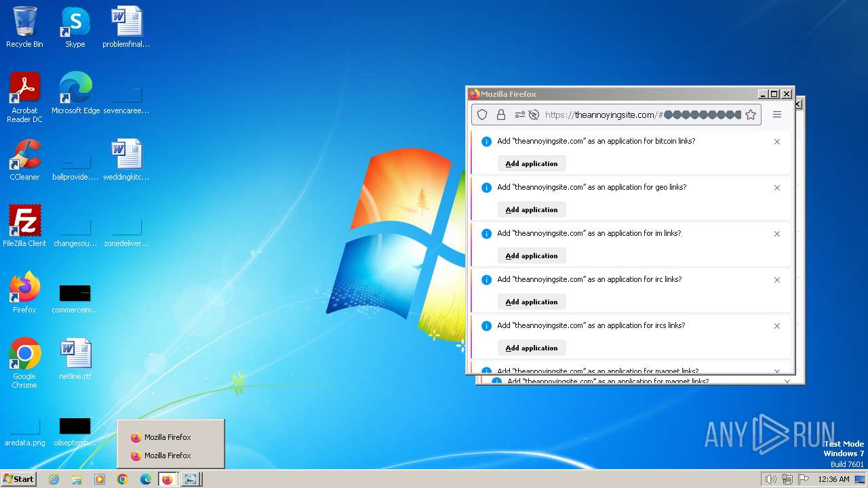Screen dimensions: 868x488
Task: Open CCleaner desktop shortcut
Action: tap(24, 160)
